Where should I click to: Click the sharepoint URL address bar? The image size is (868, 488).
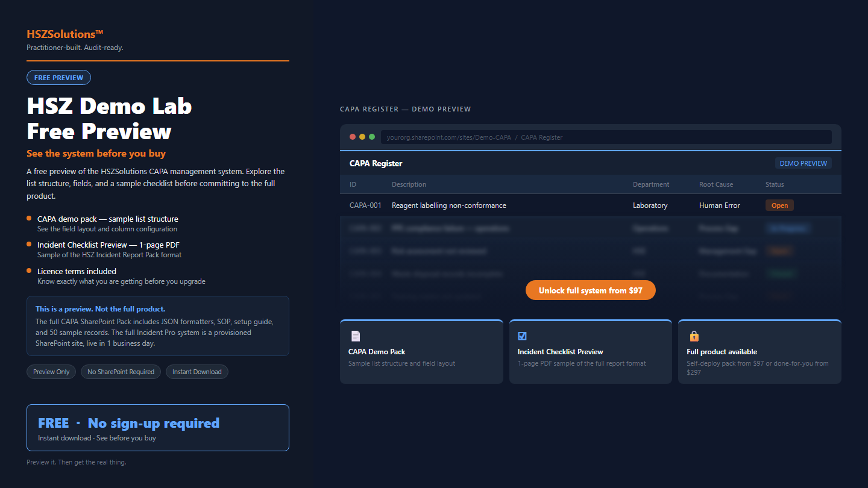pyautogui.click(x=606, y=137)
